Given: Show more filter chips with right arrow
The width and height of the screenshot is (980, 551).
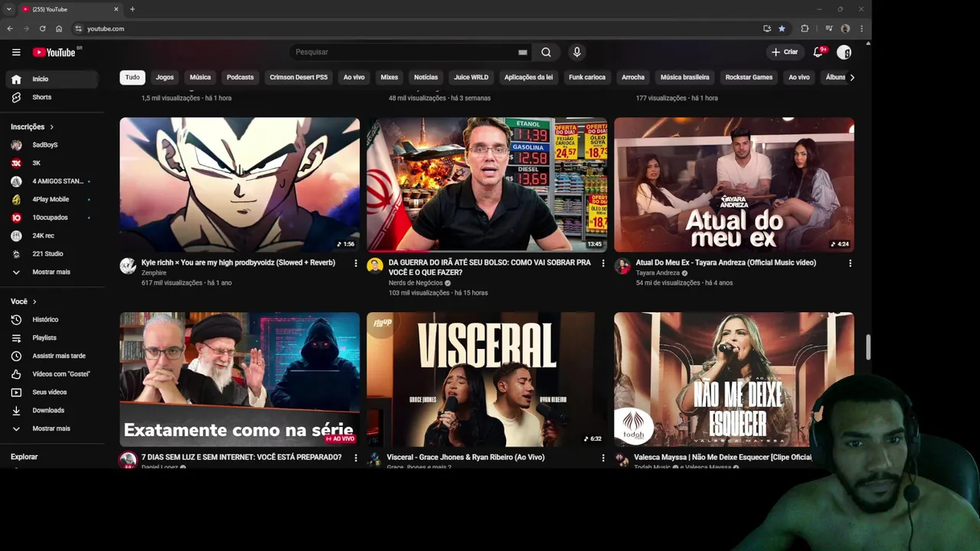Looking at the screenshot, I should pos(852,77).
